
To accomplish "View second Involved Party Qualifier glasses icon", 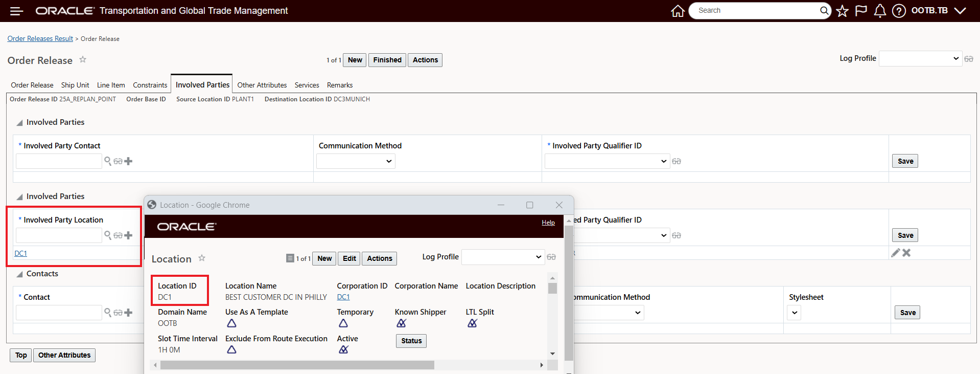I will 676,235.
